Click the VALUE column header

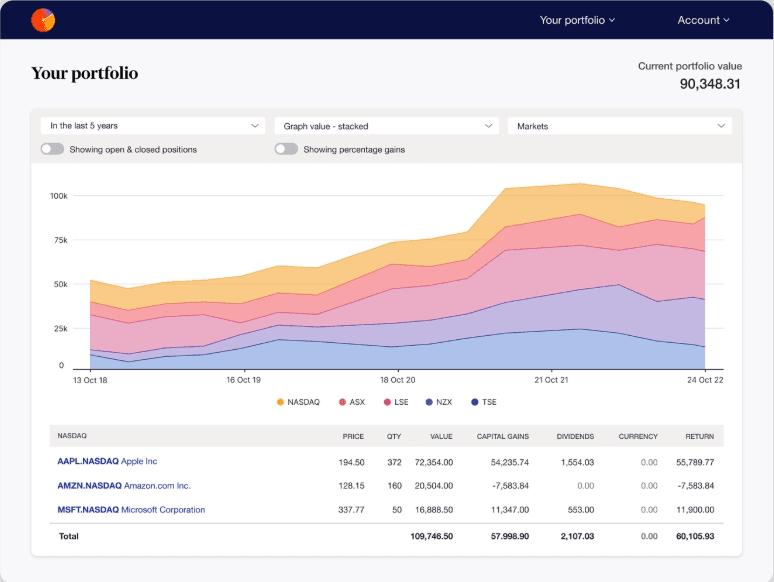[x=441, y=436]
